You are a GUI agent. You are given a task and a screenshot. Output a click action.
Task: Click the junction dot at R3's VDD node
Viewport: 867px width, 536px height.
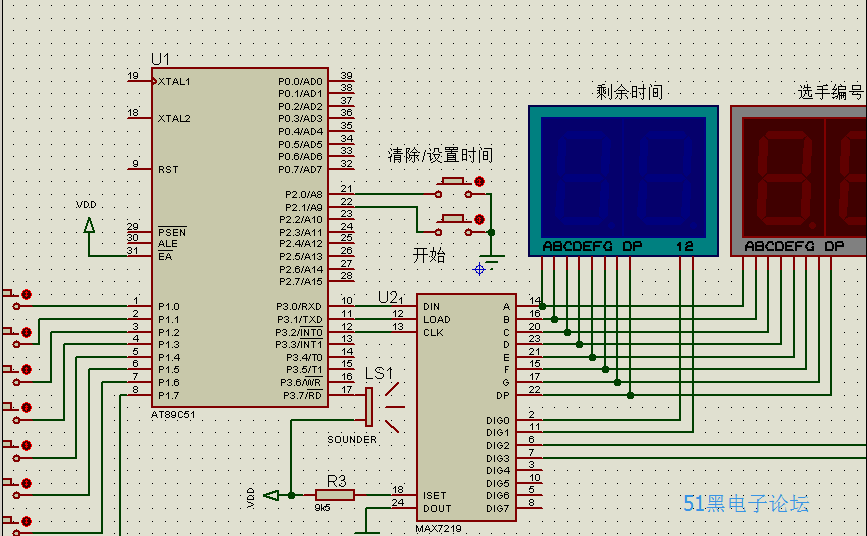(x=291, y=495)
